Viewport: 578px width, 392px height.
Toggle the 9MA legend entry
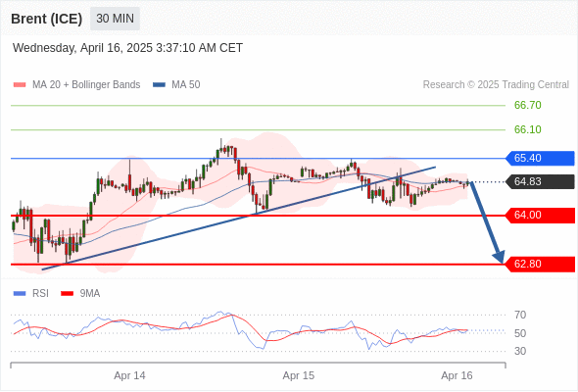tap(80, 294)
